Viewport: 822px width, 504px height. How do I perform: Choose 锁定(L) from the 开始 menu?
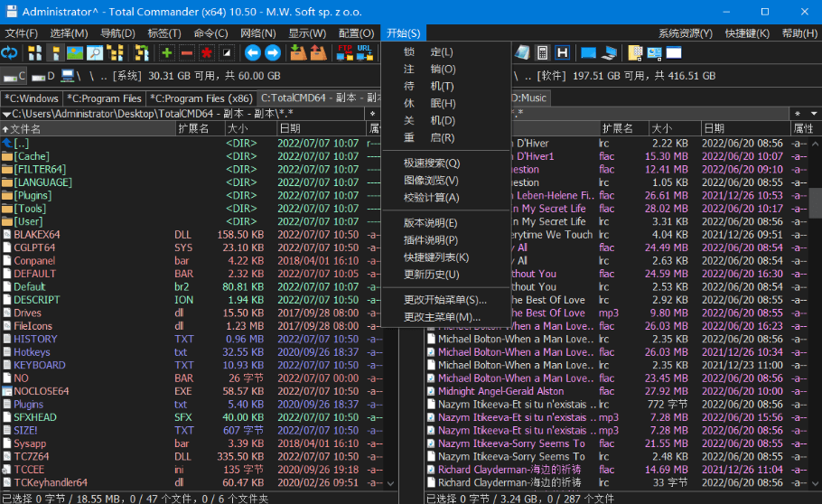click(x=445, y=51)
